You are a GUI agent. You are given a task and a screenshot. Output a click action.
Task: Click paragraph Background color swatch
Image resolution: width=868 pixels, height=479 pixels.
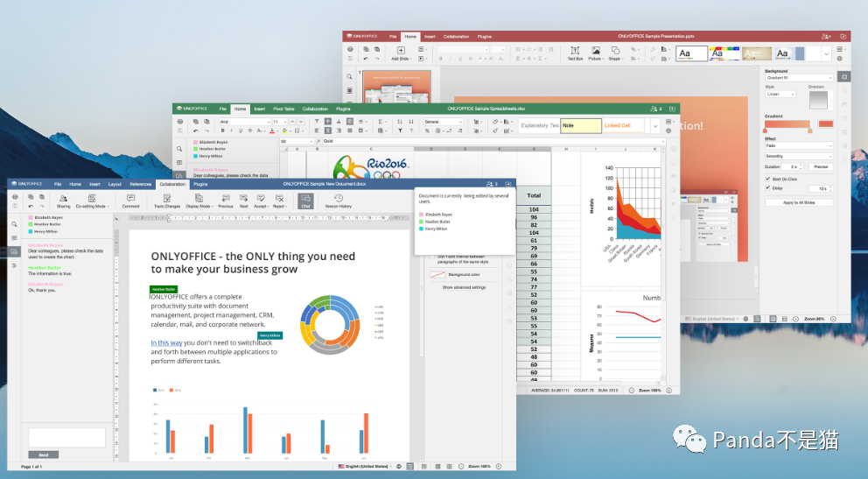point(437,275)
